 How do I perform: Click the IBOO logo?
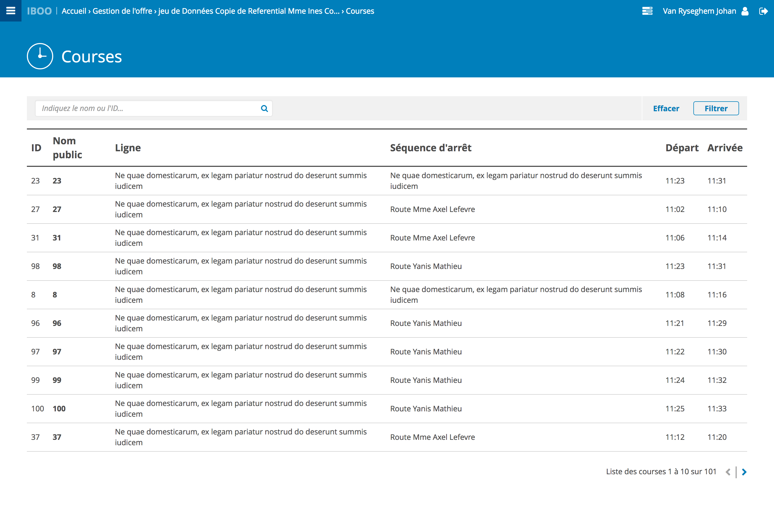39,11
